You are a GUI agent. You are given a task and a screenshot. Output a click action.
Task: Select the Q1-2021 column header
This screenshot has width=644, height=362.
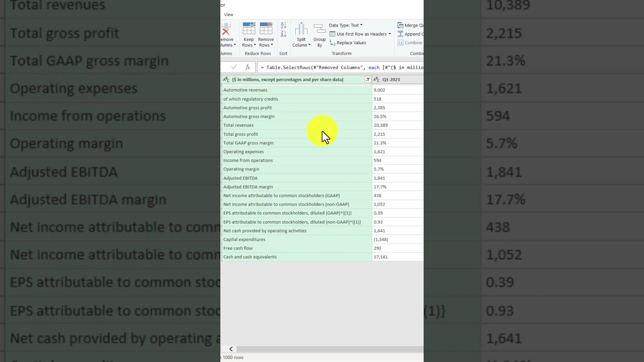(398, 79)
